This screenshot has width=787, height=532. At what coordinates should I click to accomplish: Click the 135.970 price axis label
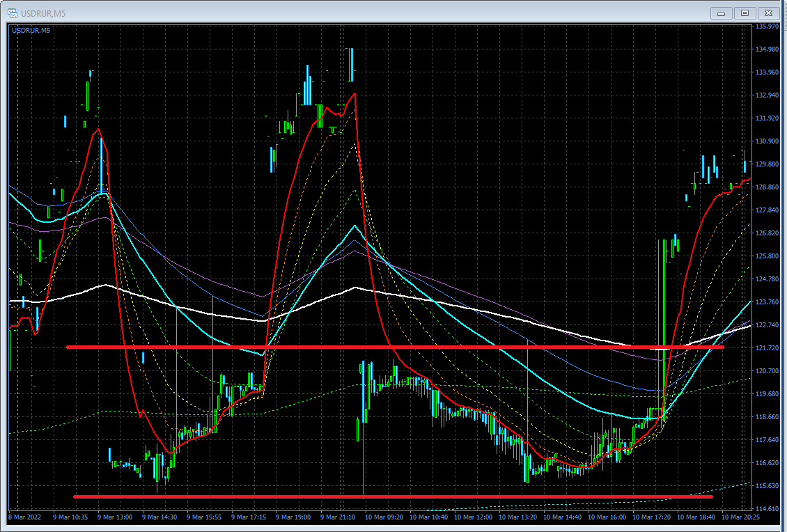(769, 26)
